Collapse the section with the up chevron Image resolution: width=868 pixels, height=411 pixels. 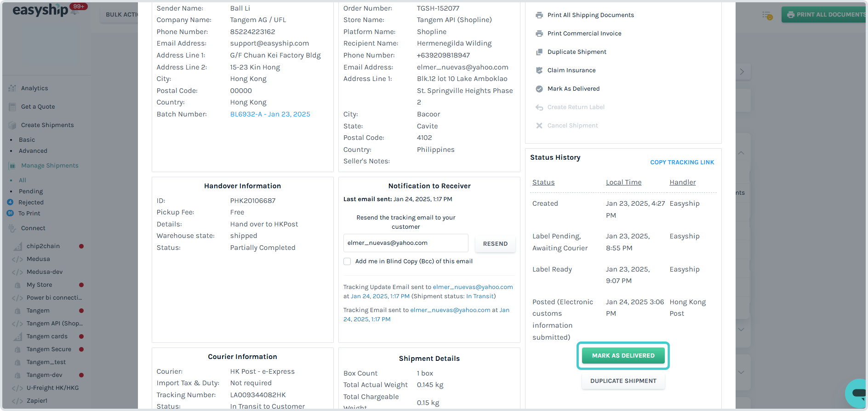tap(741, 153)
